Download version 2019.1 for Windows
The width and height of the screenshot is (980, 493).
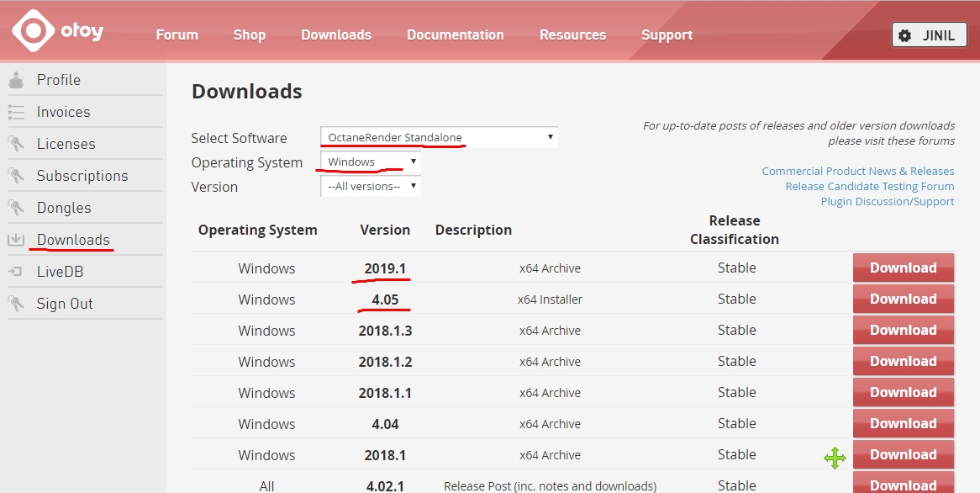coord(904,268)
